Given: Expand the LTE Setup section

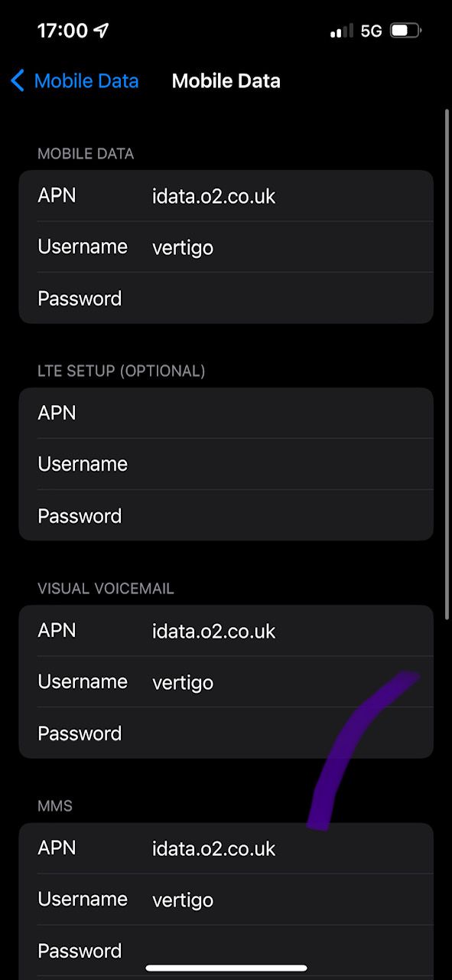Looking at the screenshot, I should coord(122,371).
